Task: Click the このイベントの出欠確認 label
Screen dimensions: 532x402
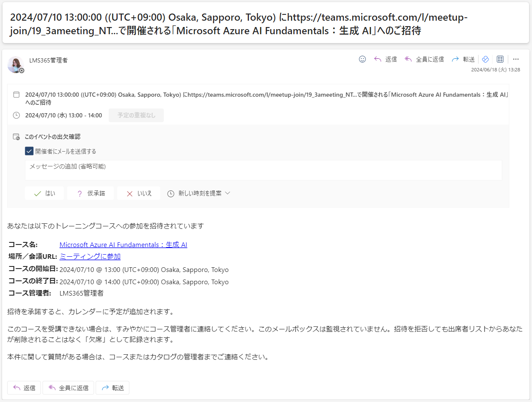Action: (52, 137)
